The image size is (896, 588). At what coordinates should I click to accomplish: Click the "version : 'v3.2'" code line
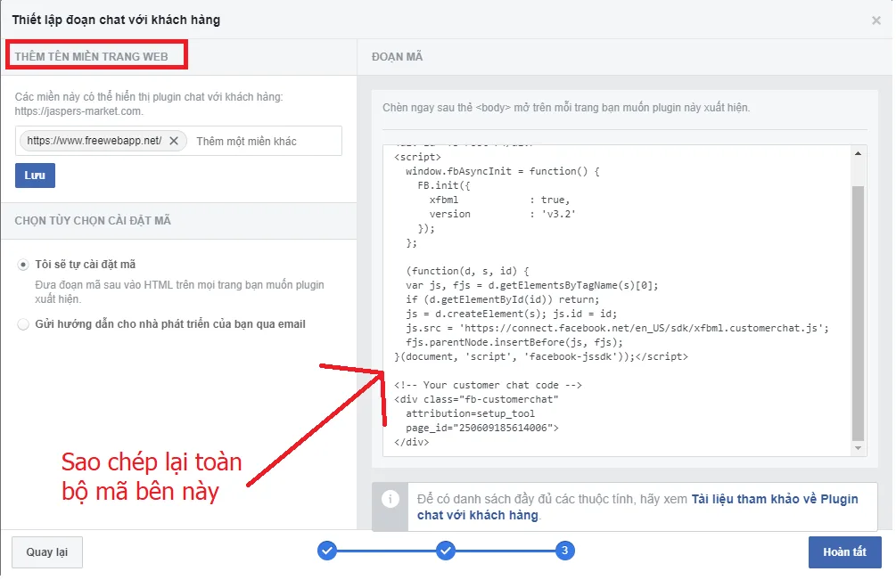coord(502,214)
